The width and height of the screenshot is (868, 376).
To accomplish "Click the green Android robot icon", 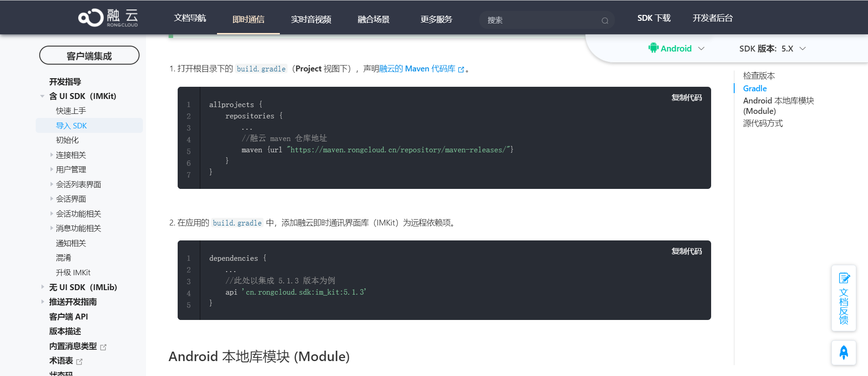I will click(653, 48).
